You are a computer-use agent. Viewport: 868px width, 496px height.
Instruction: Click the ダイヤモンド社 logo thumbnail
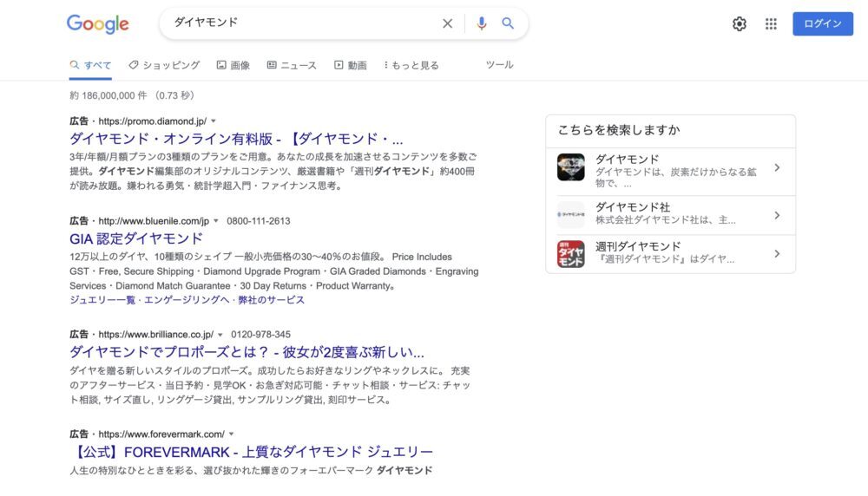pos(571,214)
